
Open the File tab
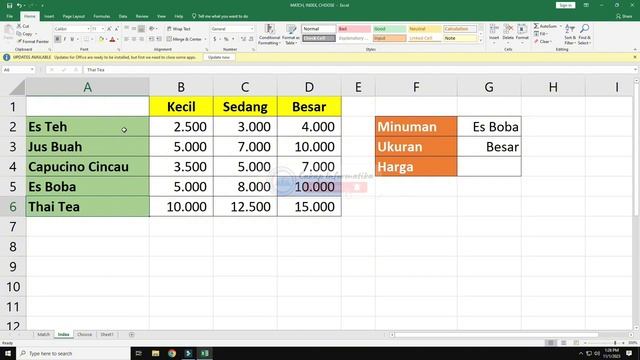point(9,16)
